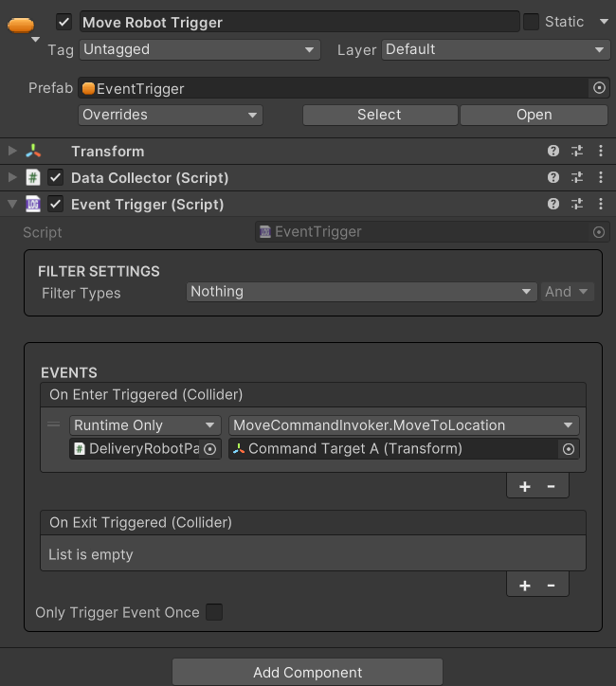Screen dimensions: 616x686
Task: Open the Tag Untagged dropdown
Action: coord(200,49)
